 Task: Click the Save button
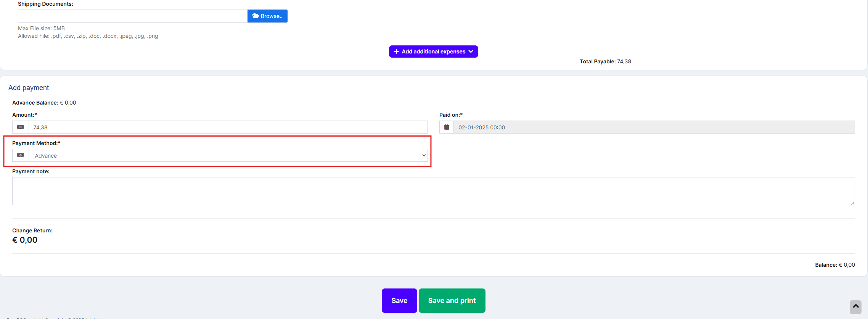(x=399, y=301)
